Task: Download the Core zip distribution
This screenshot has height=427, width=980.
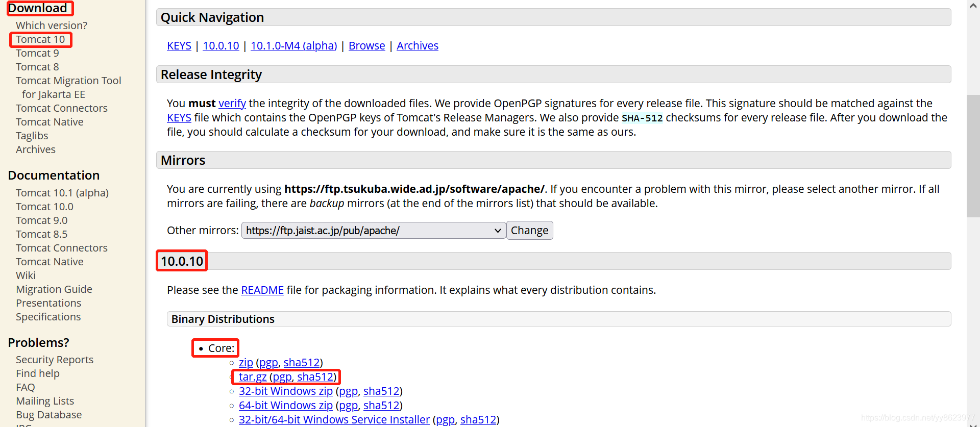Action: 246,363
